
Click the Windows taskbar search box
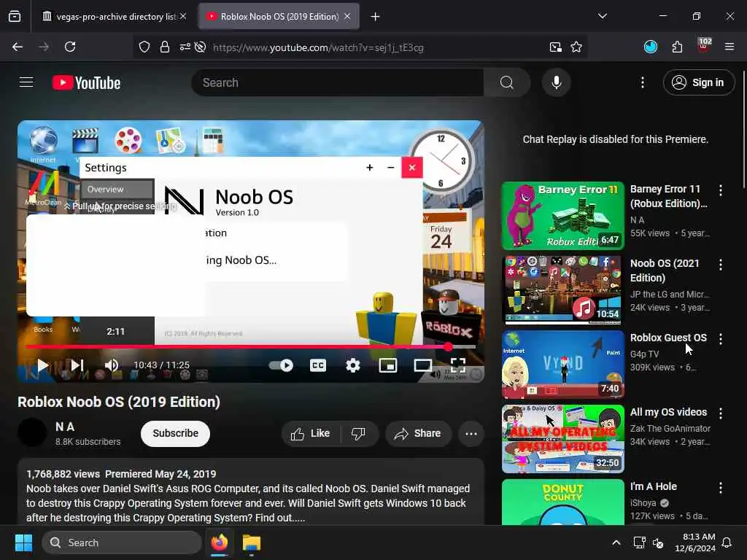(122, 542)
